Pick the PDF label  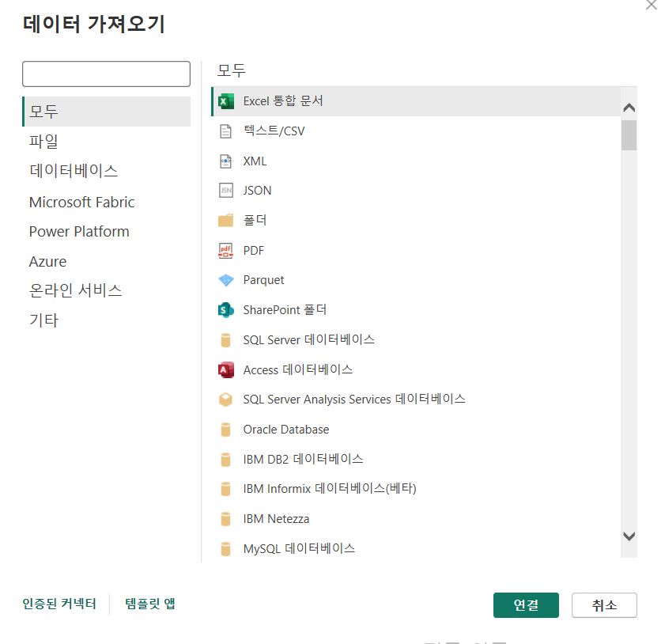click(x=253, y=251)
